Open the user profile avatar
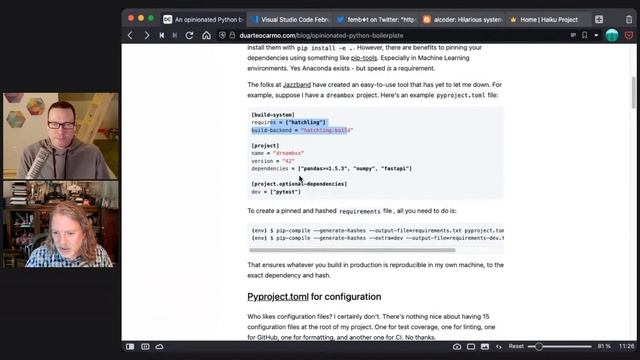The height and width of the screenshot is (360, 640). click(612, 36)
